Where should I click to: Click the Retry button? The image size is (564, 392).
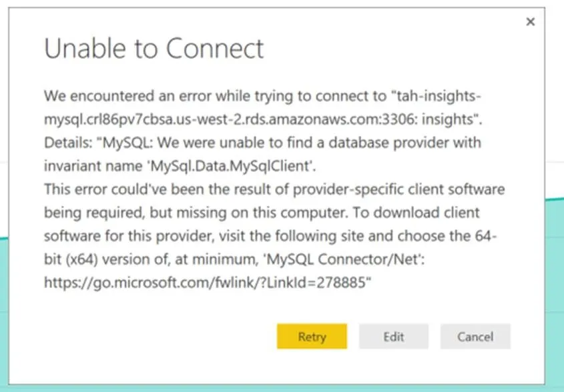click(x=312, y=337)
